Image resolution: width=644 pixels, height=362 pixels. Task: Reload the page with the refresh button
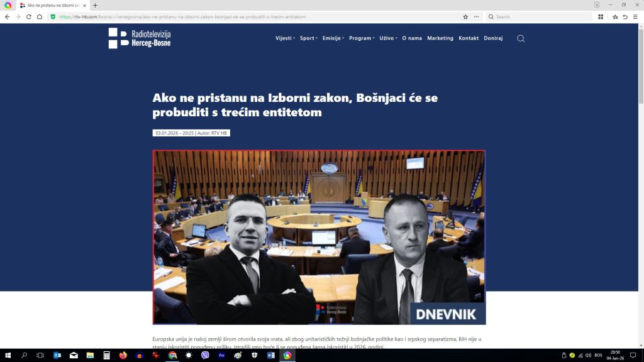(x=29, y=17)
